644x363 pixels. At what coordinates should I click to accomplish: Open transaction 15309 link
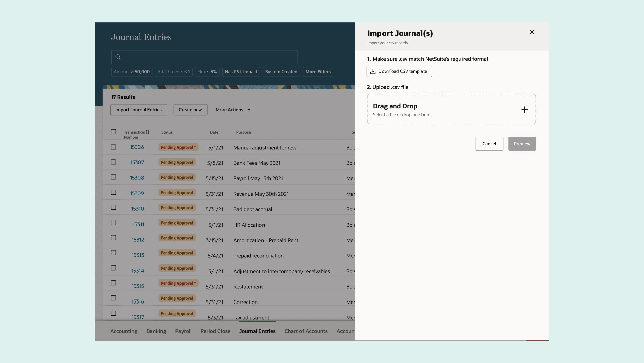137,193
